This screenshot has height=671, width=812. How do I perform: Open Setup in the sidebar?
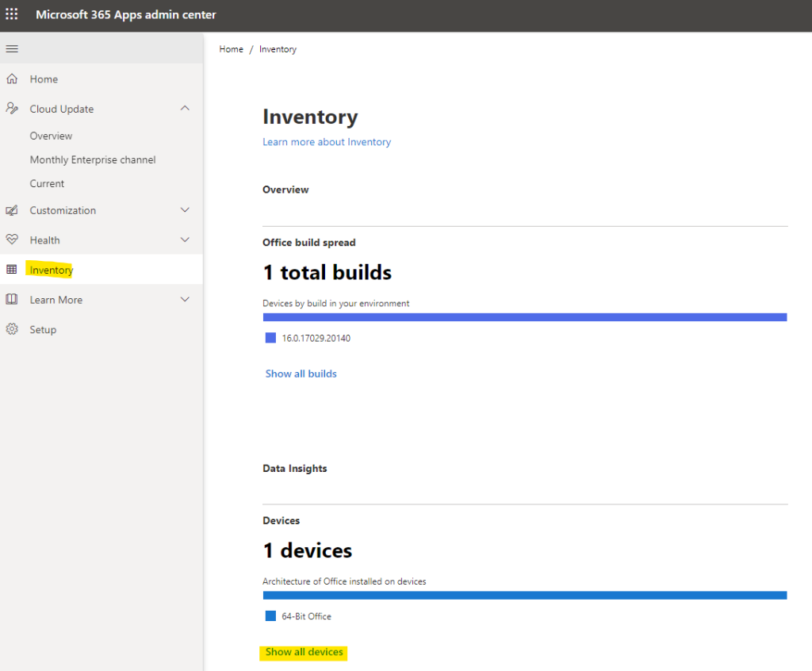pyautogui.click(x=101, y=329)
